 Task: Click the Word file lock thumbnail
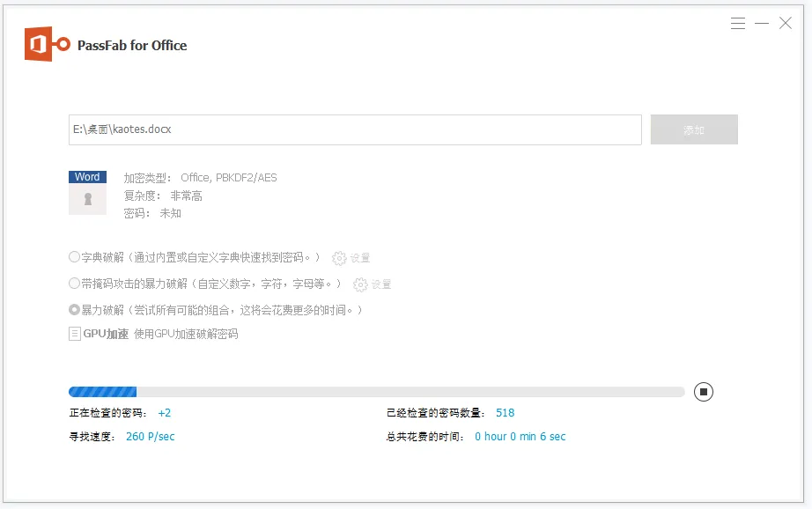87,193
